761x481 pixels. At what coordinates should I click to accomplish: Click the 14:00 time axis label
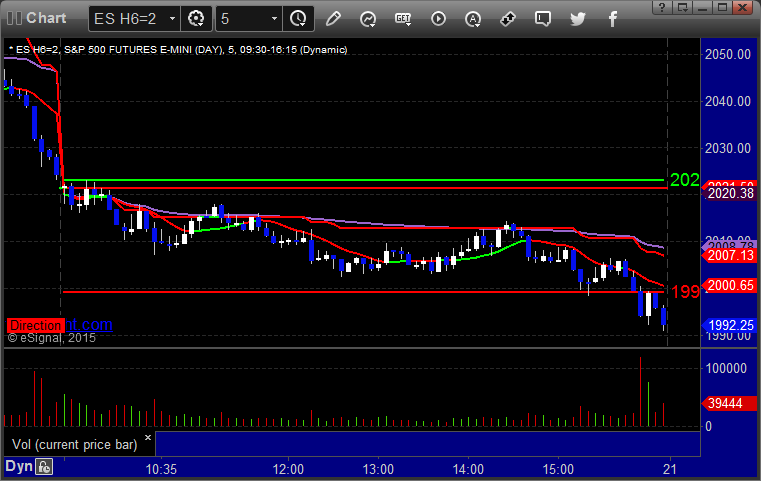[x=468, y=469]
